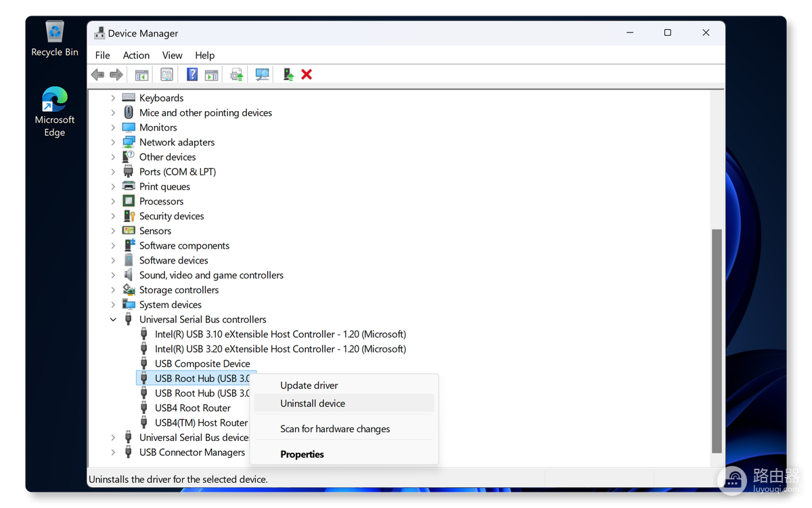Viewport: 812px width, 508px height.
Task: Click the System devices label
Action: coord(171,305)
